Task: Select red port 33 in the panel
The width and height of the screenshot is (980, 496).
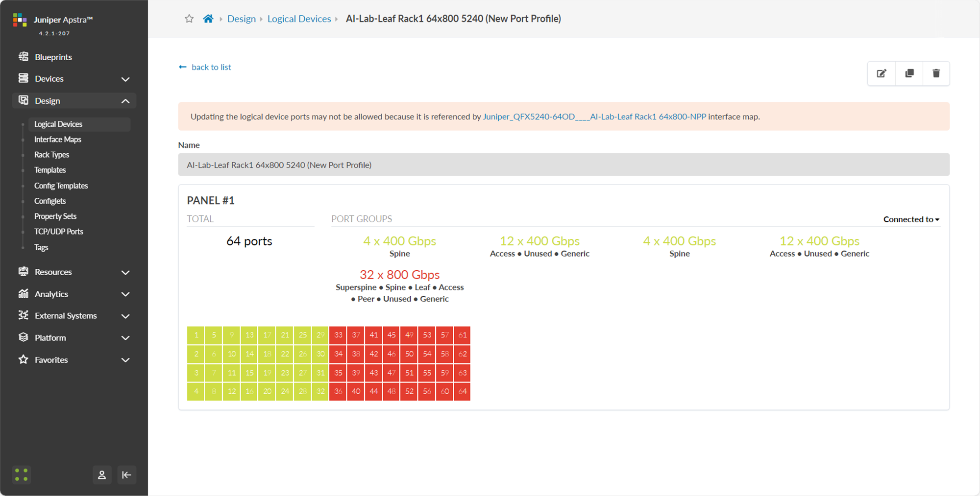Action: pyautogui.click(x=338, y=335)
